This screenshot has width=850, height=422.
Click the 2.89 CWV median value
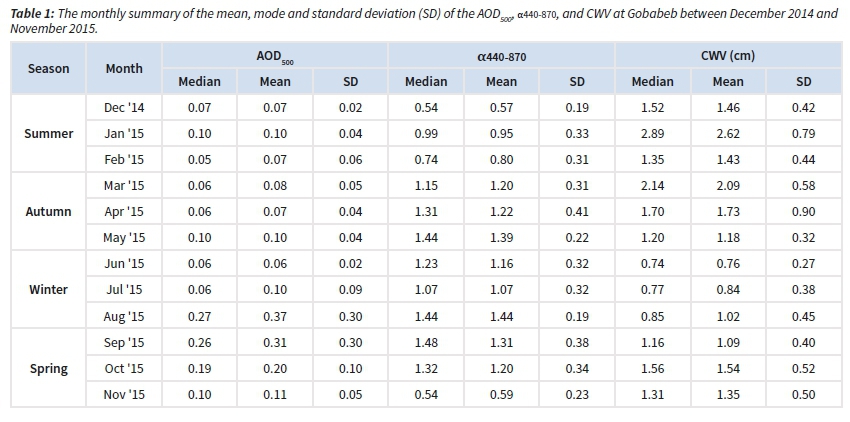click(x=652, y=133)
